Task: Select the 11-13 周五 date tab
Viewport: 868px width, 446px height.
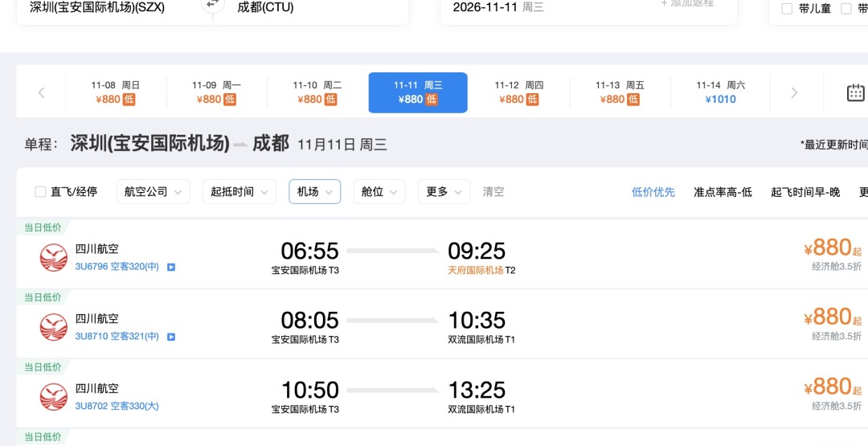Action: [x=620, y=92]
